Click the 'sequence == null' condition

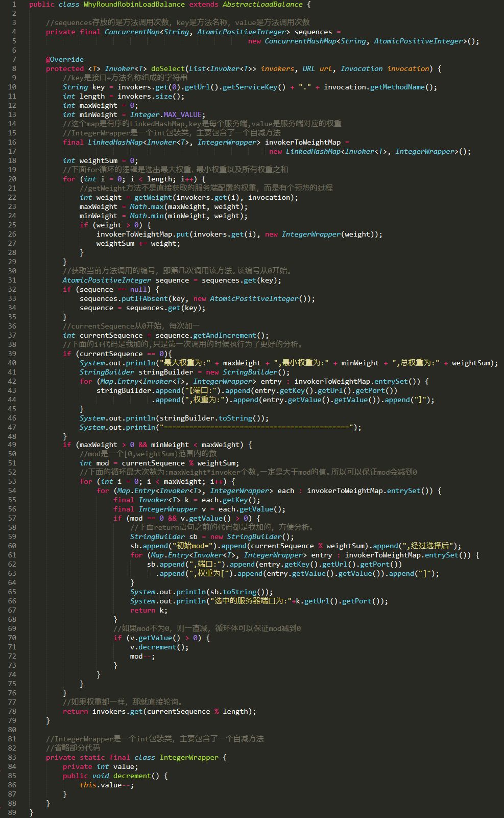pyautogui.click(x=113, y=290)
